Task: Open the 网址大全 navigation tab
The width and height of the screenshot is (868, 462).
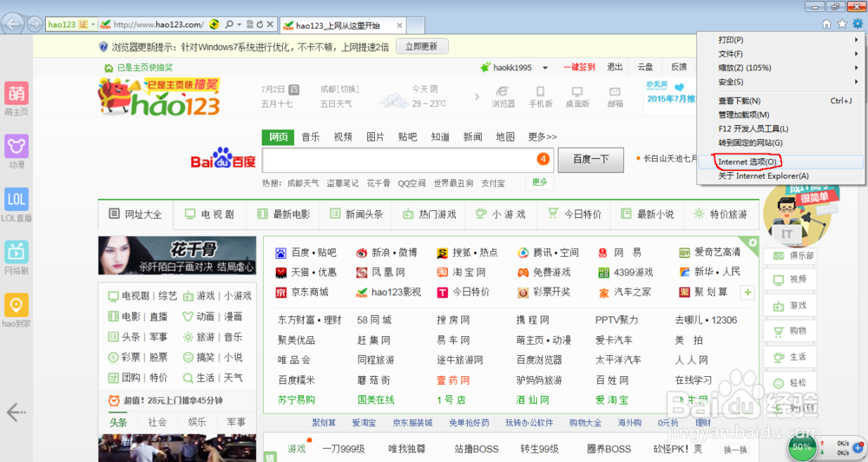Action: [x=135, y=214]
